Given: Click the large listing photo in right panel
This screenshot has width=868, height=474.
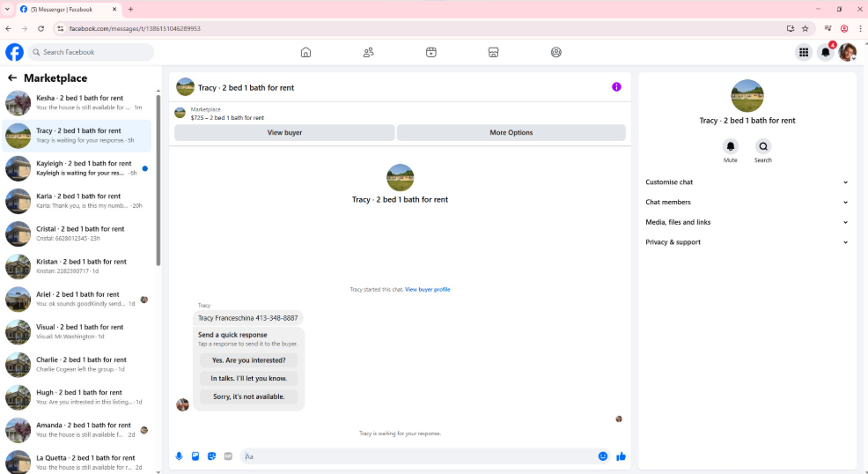Looking at the screenshot, I should [x=747, y=96].
